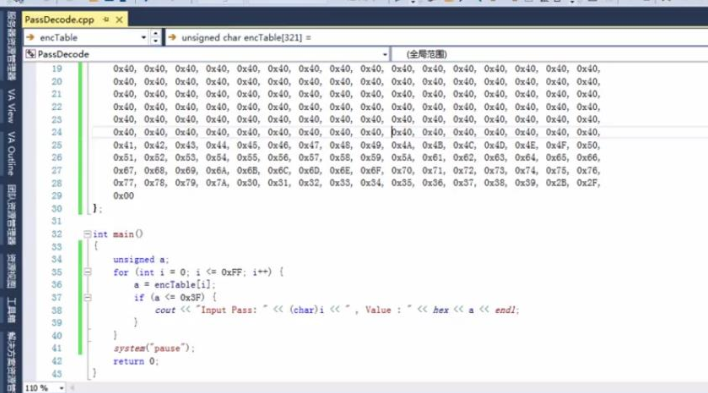Click 0x5A value on line 26
The width and height of the screenshot is (708, 393).
pos(402,158)
